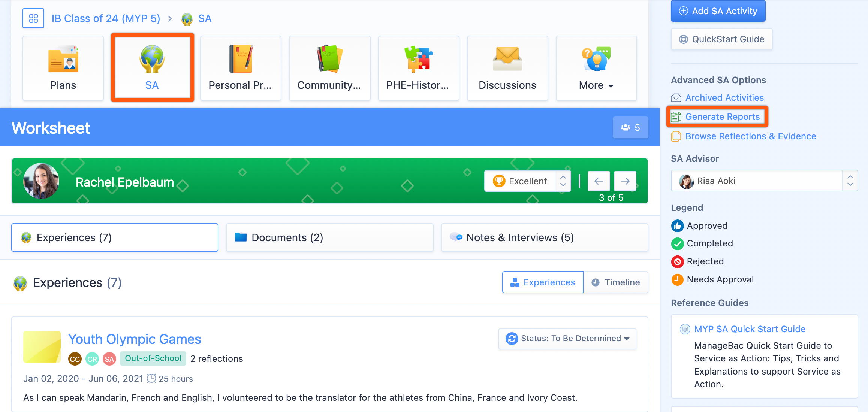Image resolution: width=868 pixels, height=412 pixels.
Task: Click the Rejected legend icon
Action: (x=677, y=261)
